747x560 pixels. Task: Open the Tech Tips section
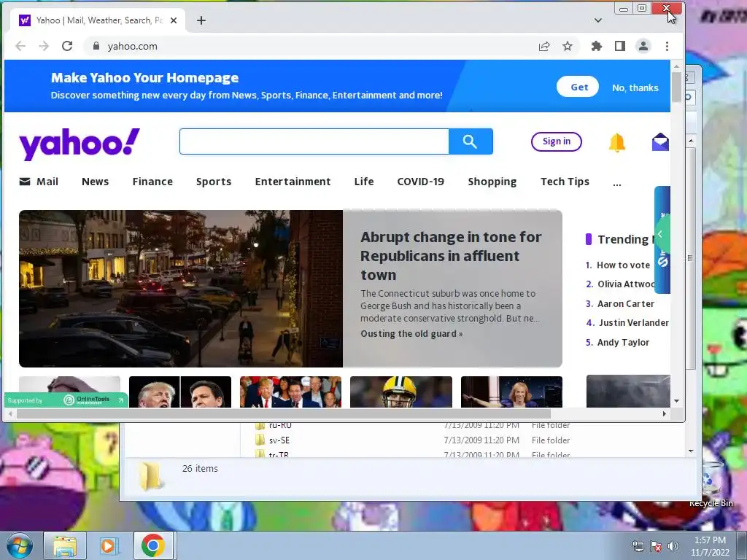pos(565,182)
